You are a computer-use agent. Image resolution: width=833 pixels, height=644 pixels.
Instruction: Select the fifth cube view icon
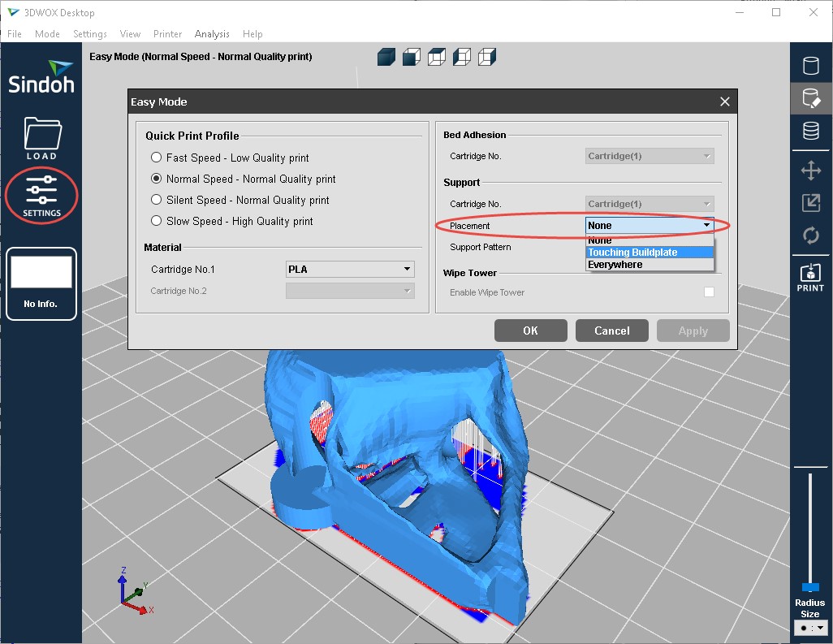[486, 57]
